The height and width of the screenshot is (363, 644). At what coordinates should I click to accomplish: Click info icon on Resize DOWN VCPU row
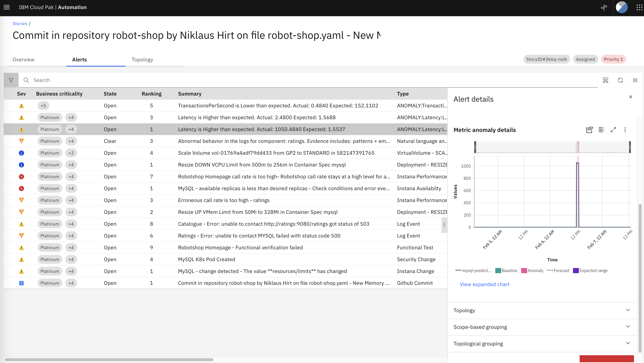[21, 165]
